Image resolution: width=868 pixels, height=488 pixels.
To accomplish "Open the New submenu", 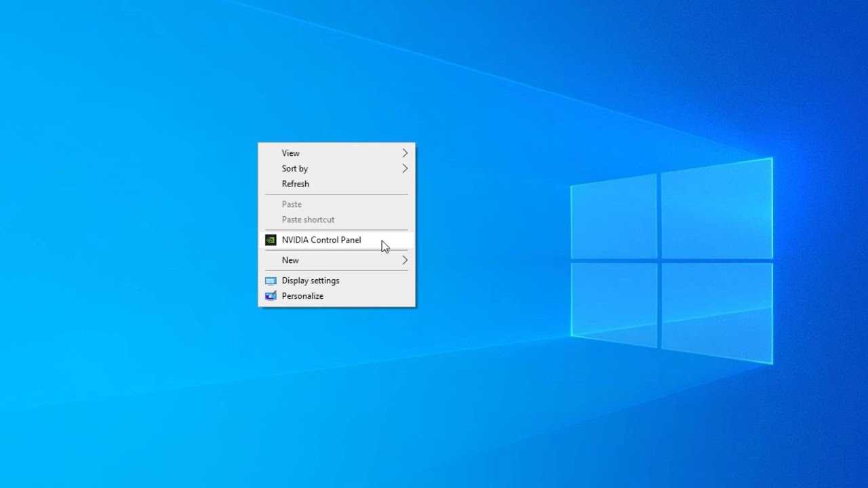I will tap(336, 260).
